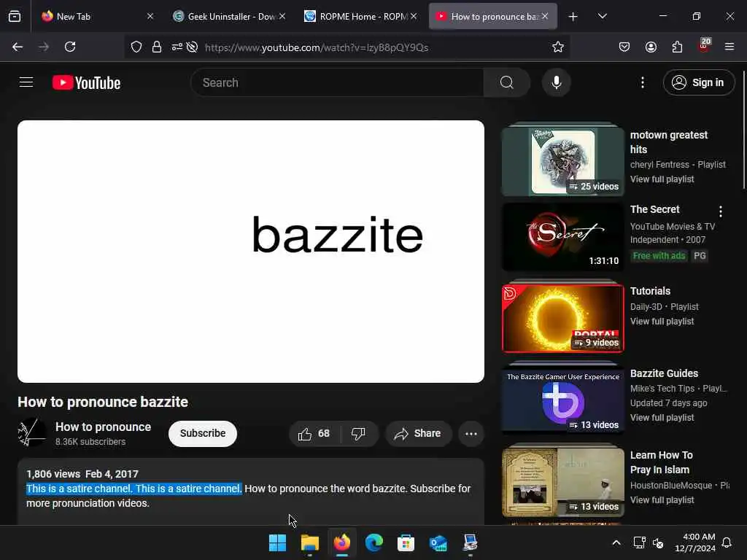747x560 pixels.
Task: Open Firefox application menu
Action: (x=729, y=47)
